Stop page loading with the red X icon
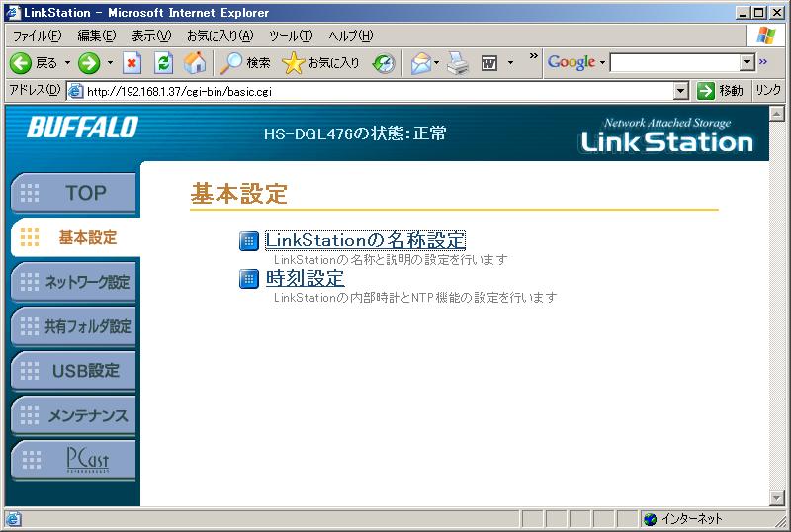The height and width of the screenshot is (532, 791). click(x=132, y=63)
